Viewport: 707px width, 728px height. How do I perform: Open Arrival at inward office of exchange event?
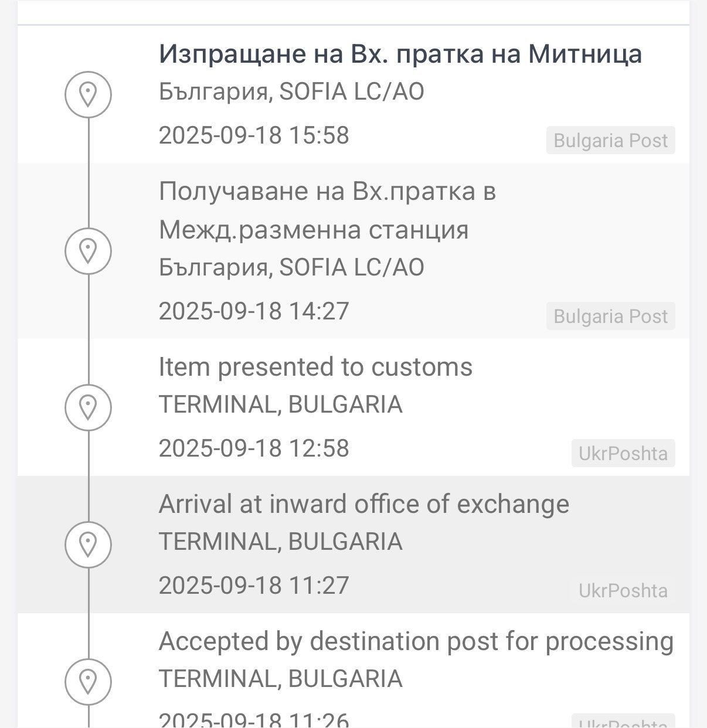click(x=363, y=504)
